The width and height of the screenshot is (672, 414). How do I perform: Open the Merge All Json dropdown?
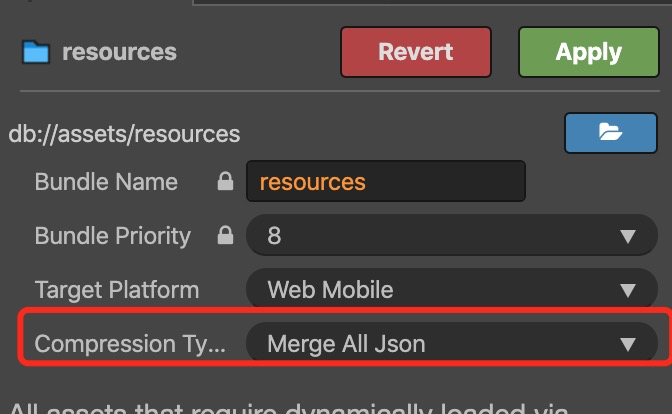tap(440, 345)
